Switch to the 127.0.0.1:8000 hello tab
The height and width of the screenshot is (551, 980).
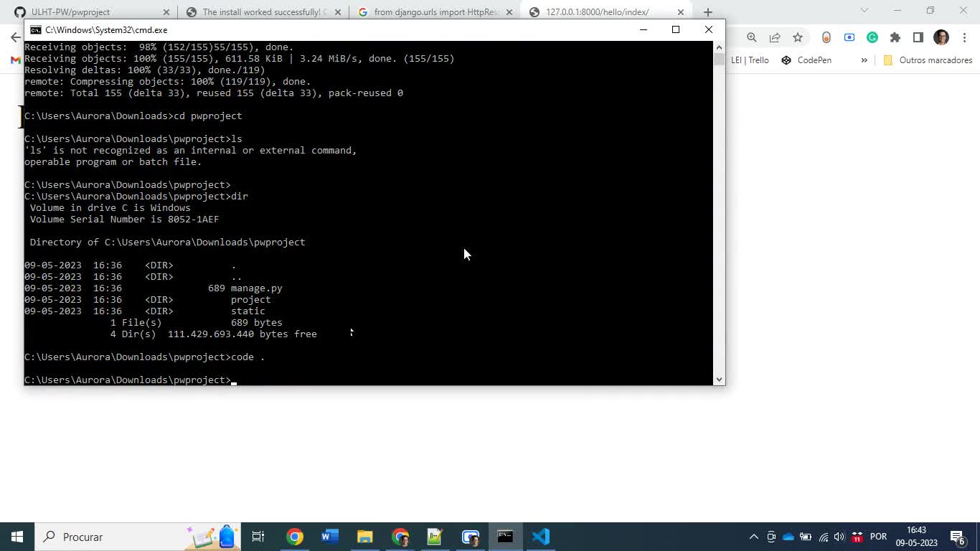(603, 11)
